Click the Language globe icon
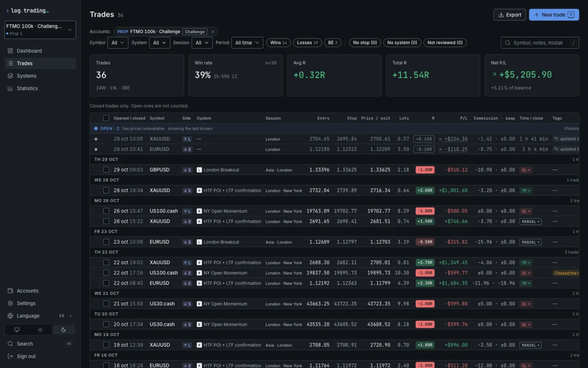This screenshot has width=588, height=368. [x=10, y=316]
